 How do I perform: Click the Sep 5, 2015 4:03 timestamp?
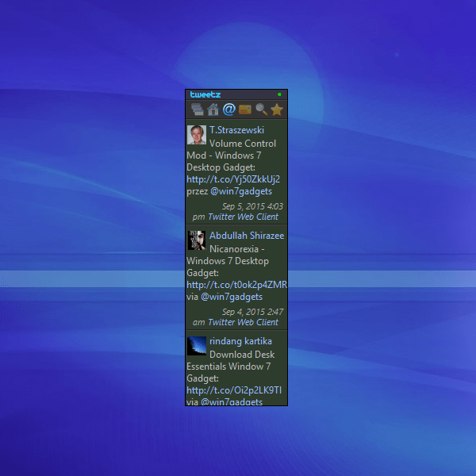click(252, 206)
